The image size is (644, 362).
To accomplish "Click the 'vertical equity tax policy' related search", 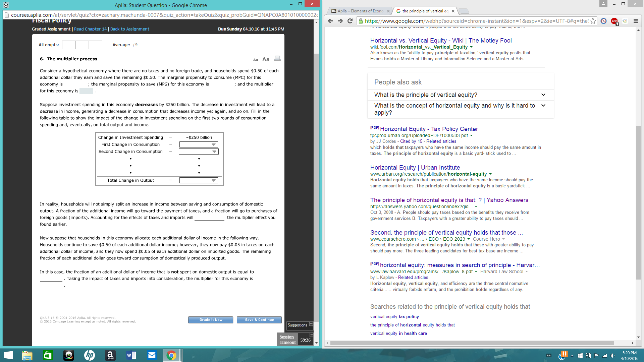I will click(394, 316).
